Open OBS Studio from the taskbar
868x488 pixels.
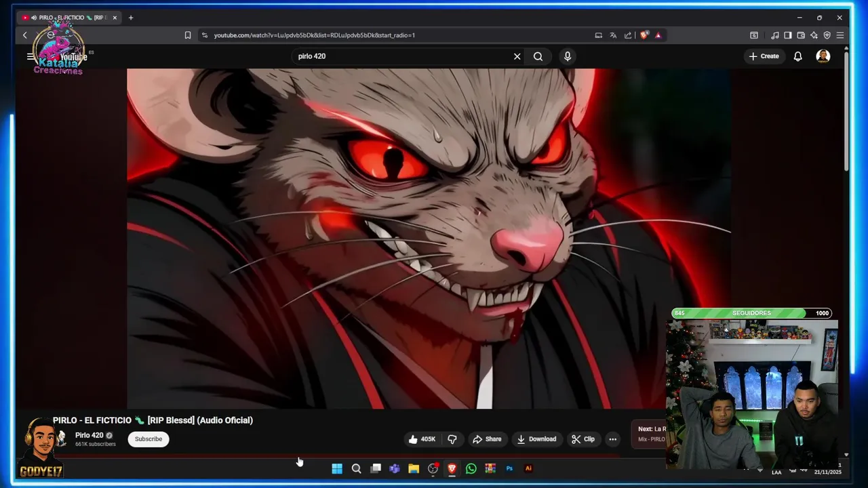[x=433, y=468]
